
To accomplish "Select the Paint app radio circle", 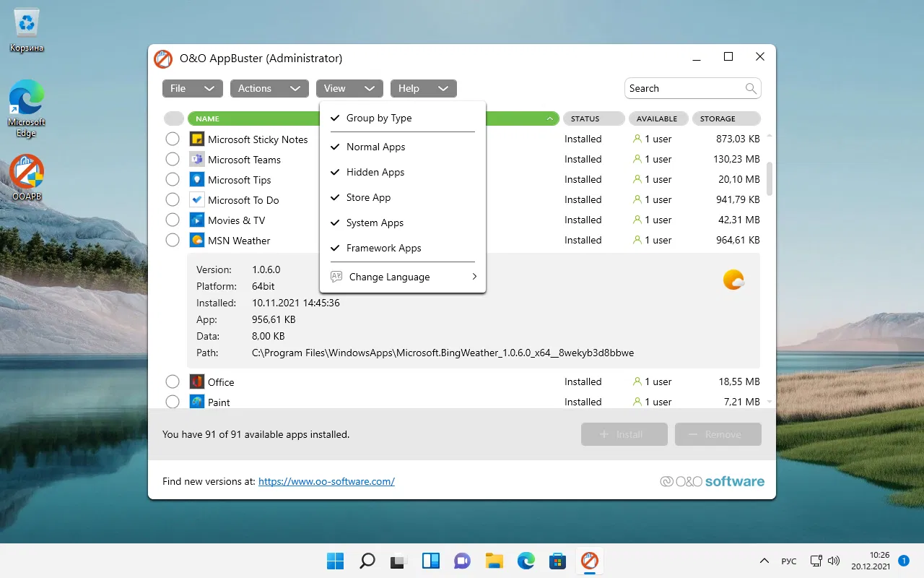I will click(173, 402).
